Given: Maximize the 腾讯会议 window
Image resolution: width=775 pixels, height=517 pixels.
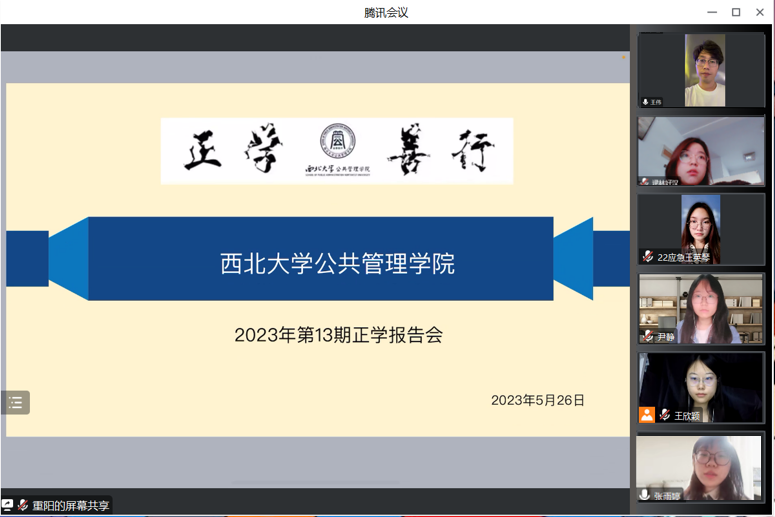Looking at the screenshot, I should tap(736, 12).
